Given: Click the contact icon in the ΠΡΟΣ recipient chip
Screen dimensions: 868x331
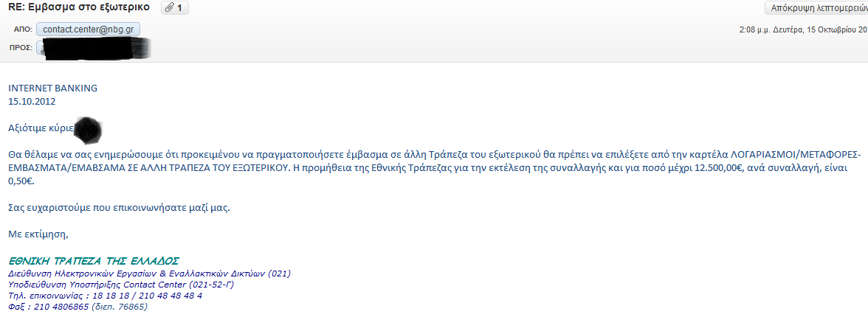Looking at the screenshot, I should pos(43,48).
